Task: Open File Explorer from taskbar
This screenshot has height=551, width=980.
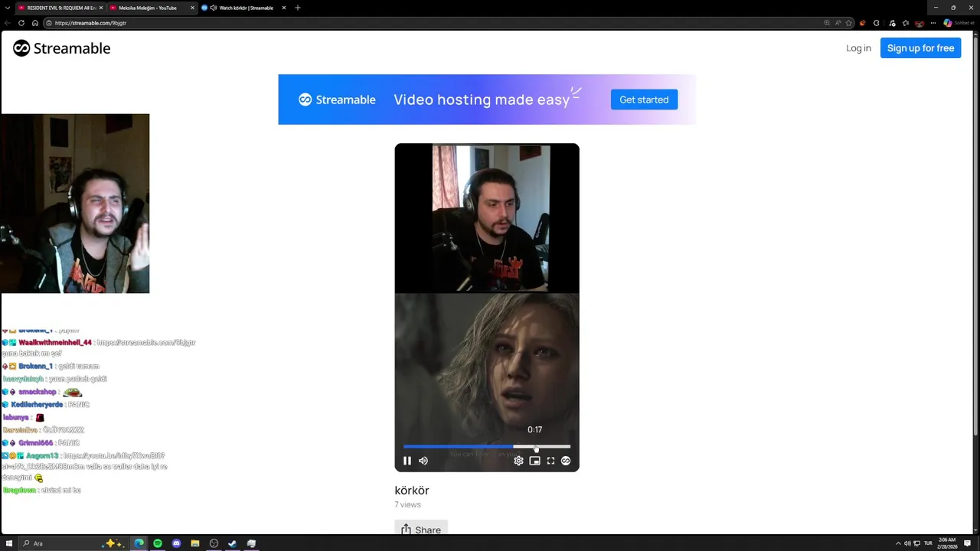Action: click(x=195, y=543)
